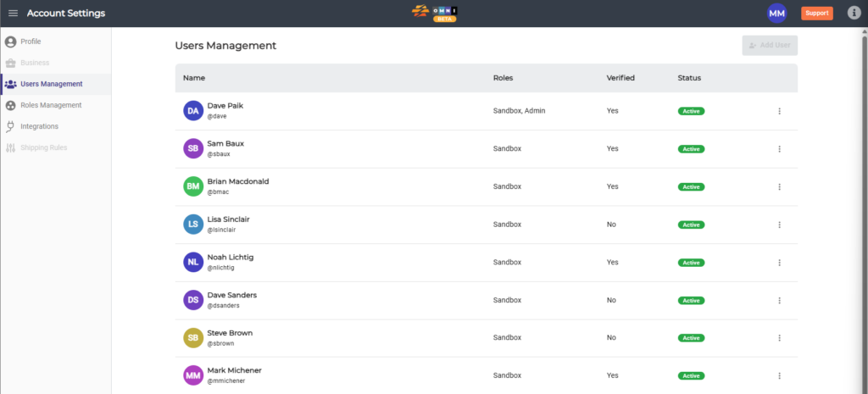
Task: Click the @lsinclair username
Action: (x=221, y=230)
